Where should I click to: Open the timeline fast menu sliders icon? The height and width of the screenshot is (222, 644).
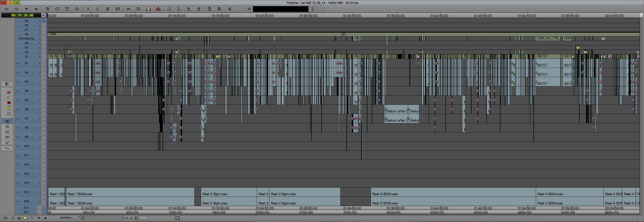click(6, 9)
